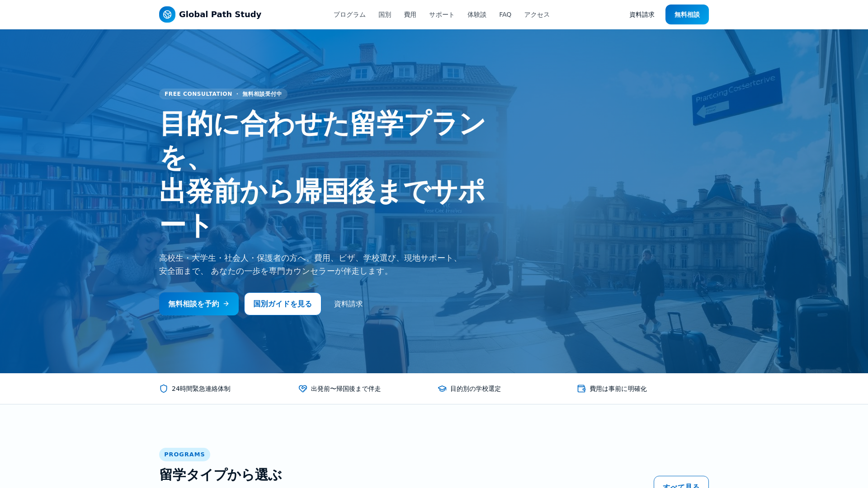Screen dimensions: 868x488
Task: Click the 出発前〜帰国後まで伴走 text
Action: coord(346,389)
